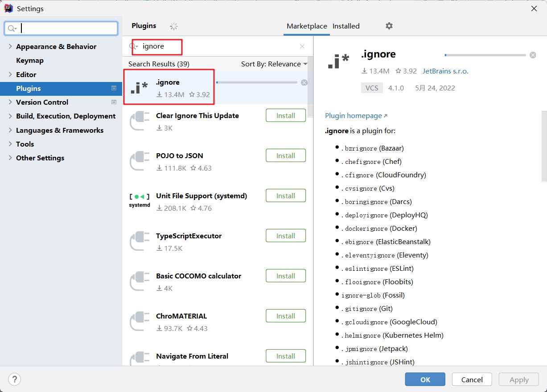This screenshot has width=547, height=392.
Task: Clear the plugin search field with X
Action: [x=302, y=46]
